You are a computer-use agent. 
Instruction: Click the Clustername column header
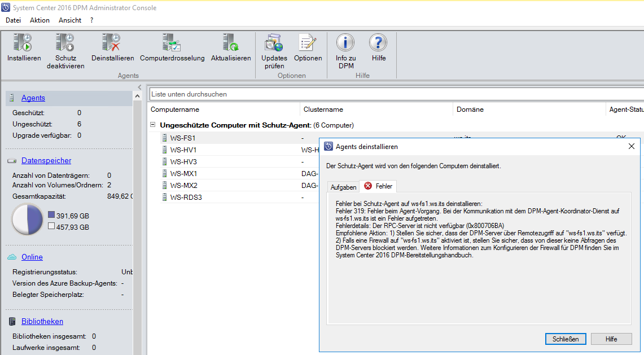[376, 109]
